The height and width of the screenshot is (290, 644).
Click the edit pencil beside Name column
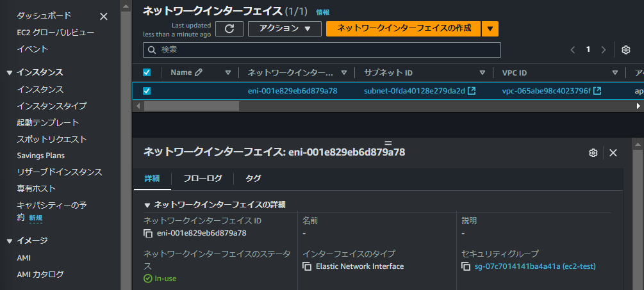199,72
